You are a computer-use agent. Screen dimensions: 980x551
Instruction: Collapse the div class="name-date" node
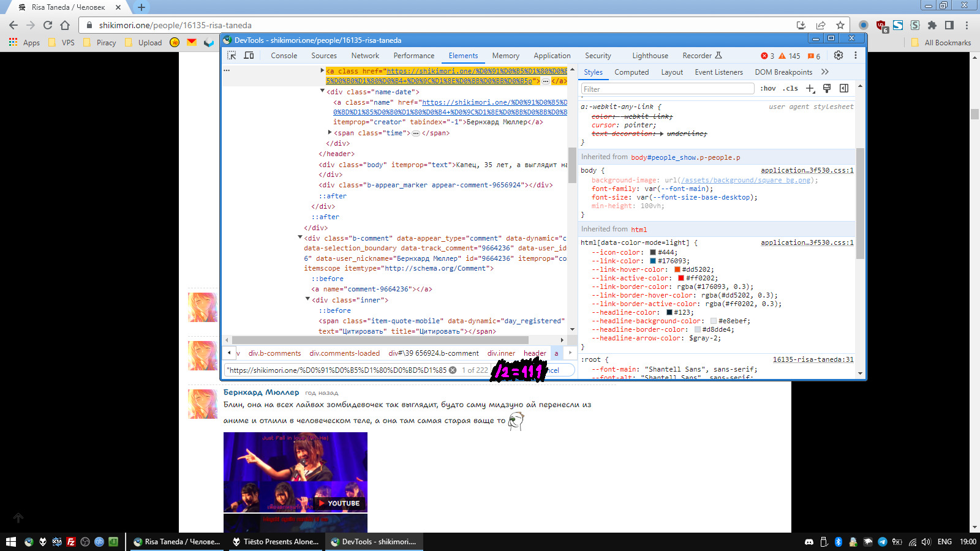[x=322, y=91]
